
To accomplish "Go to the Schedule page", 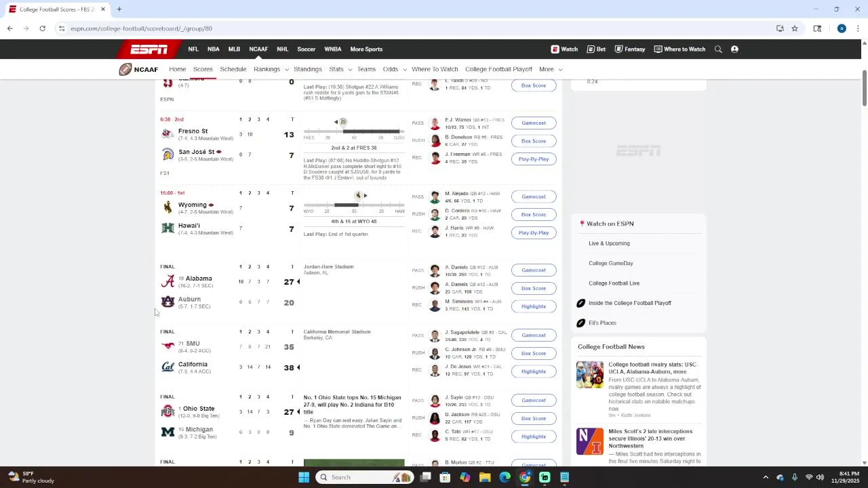I will [x=233, y=69].
